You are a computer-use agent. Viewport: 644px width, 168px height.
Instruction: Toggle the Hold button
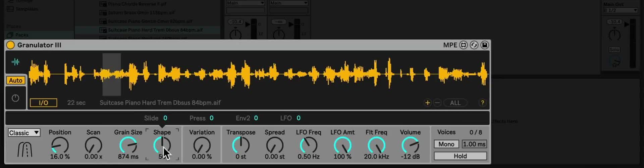click(460, 156)
